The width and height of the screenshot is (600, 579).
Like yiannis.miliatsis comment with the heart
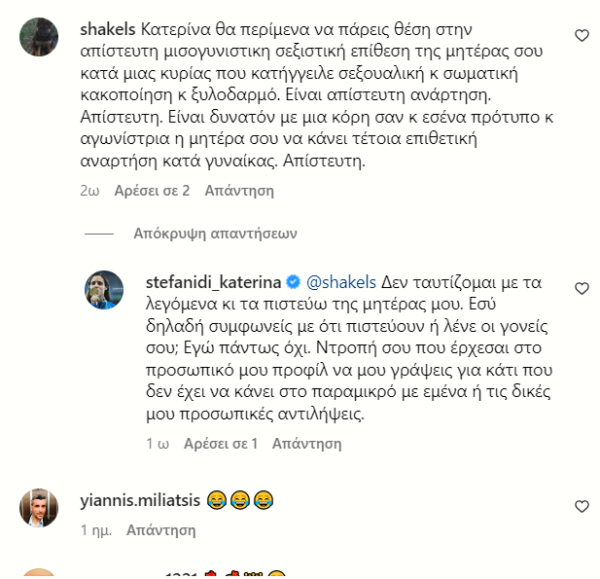tap(582, 507)
